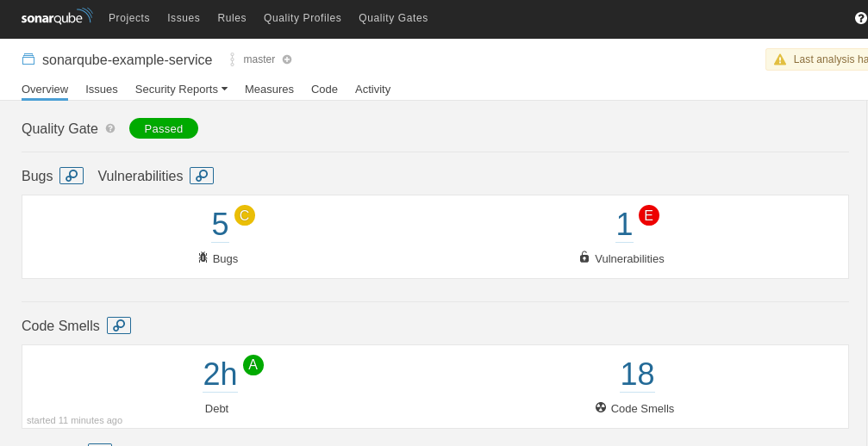
Task: Click the Vulnerabilities section heading text
Action: [x=140, y=176]
